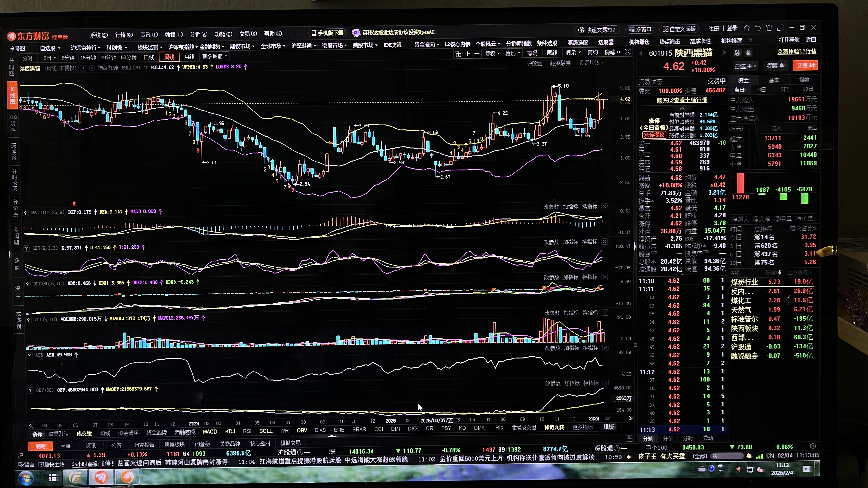The image size is (868, 488).
Task: Zoom out chart with minus icon
Action: pos(476,54)
